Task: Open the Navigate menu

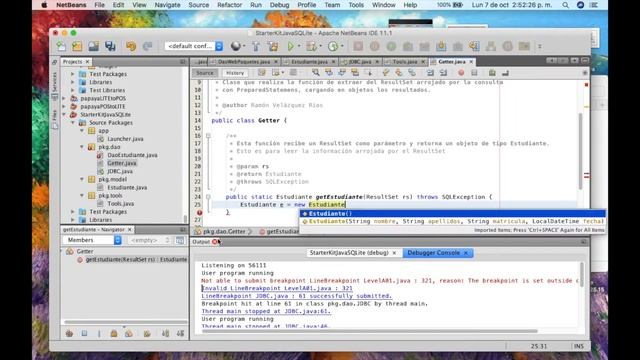Action: click(x=167, y=5)
